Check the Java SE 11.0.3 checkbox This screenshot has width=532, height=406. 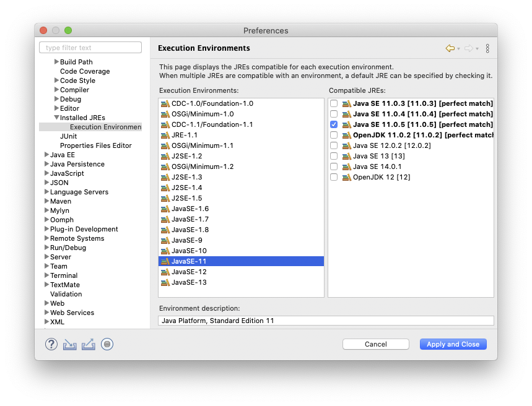coord(334,103)
